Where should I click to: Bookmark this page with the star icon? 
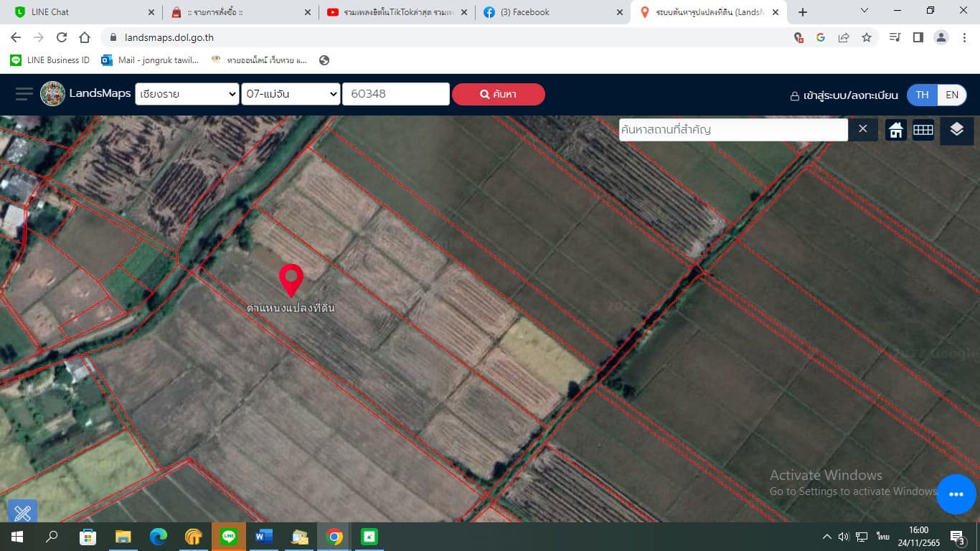867,37
